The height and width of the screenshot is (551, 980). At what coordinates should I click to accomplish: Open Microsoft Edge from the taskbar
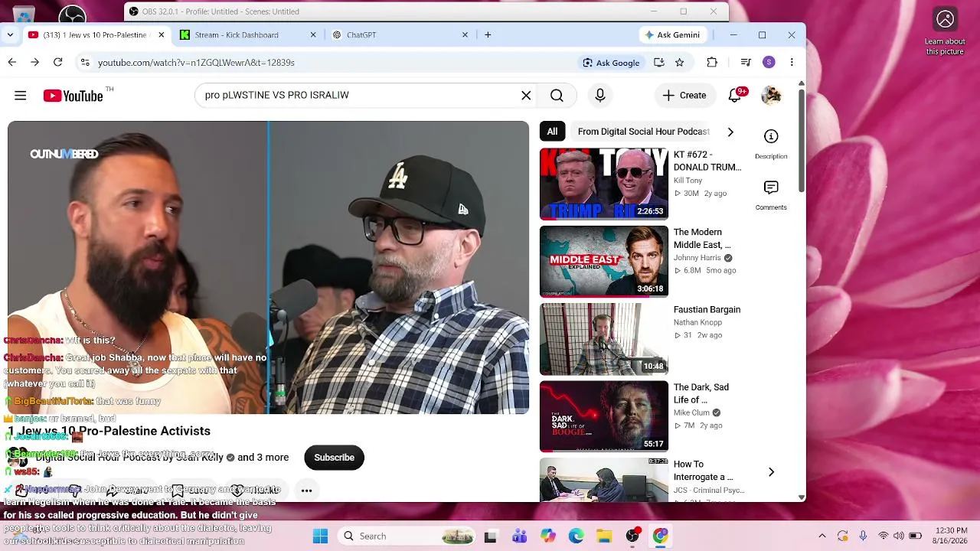coord(576,536)
